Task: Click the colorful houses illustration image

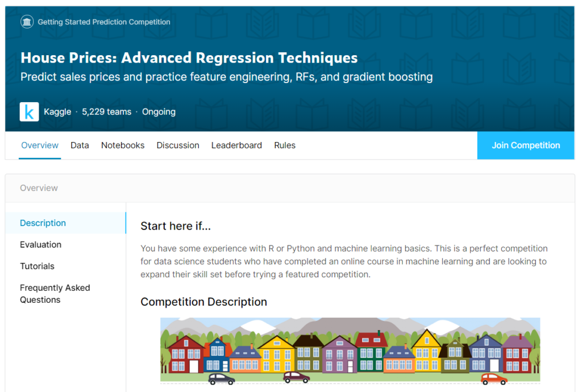Action: tap(350, 351)
